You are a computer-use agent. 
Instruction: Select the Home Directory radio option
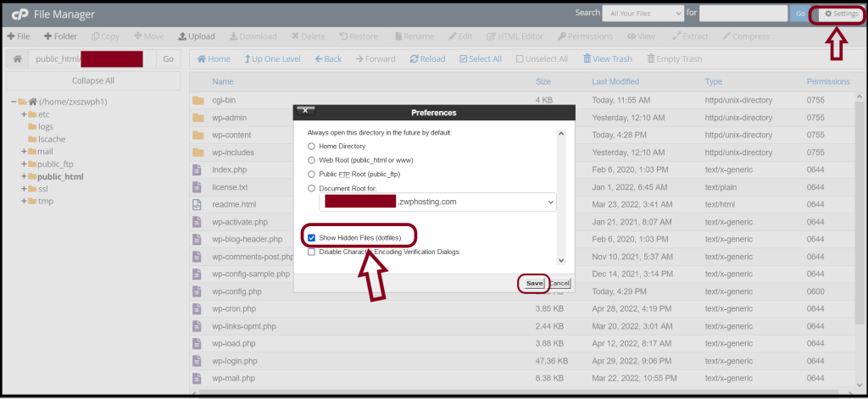[x=312, y=147]
